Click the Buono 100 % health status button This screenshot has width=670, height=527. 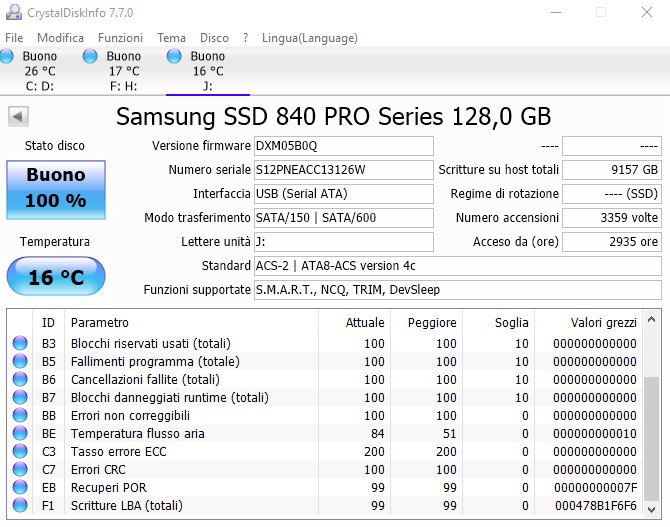56,190
